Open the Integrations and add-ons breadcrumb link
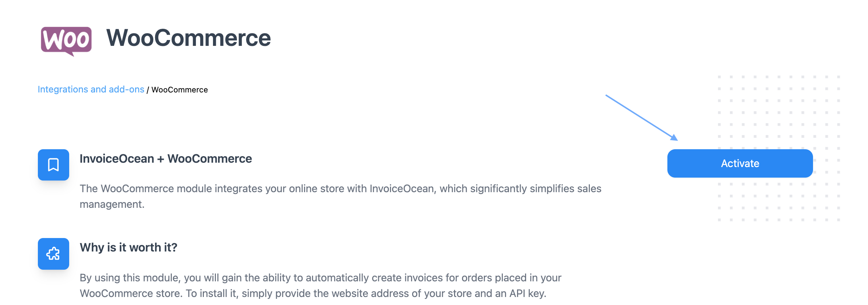This screenshot has height=305, width=868. (91, 90)
